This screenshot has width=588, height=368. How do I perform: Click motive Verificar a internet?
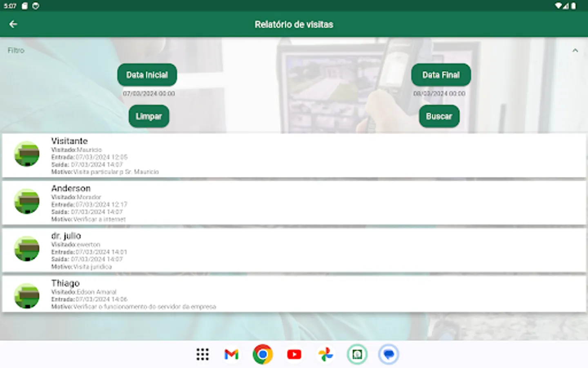click(x=89, y=219)
